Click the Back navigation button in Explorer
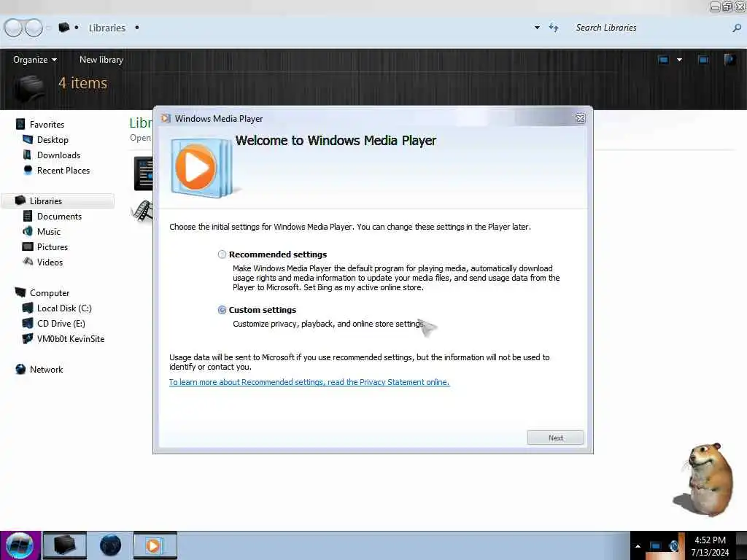The image size is (747, 560). [x=13, y=28]
